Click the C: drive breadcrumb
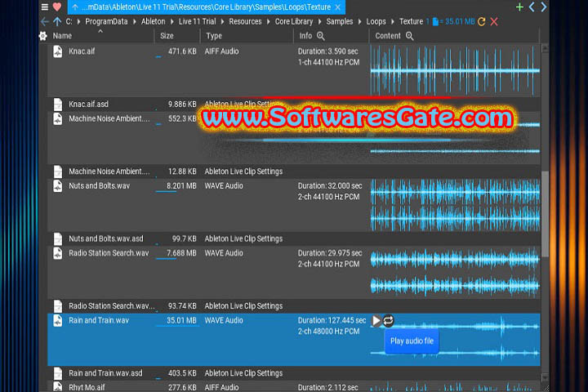The width and height of the screenshot is (588, 392). point(69,22)
